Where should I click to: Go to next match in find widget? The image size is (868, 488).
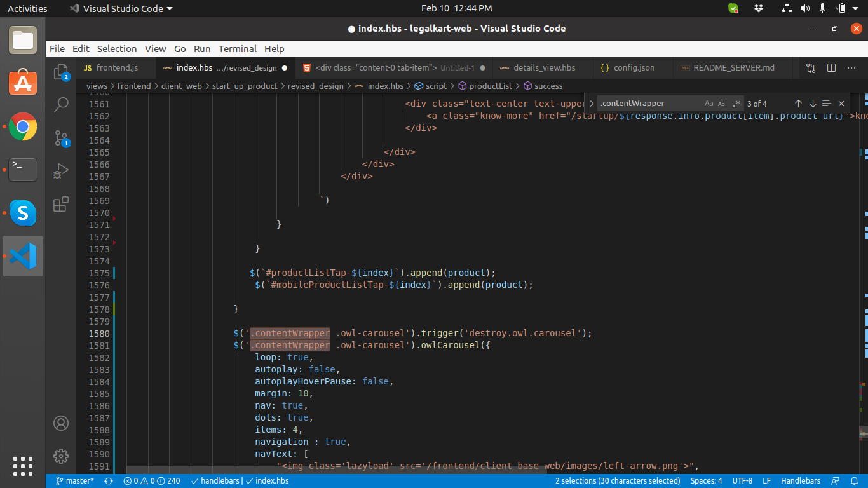coord(813,104)
